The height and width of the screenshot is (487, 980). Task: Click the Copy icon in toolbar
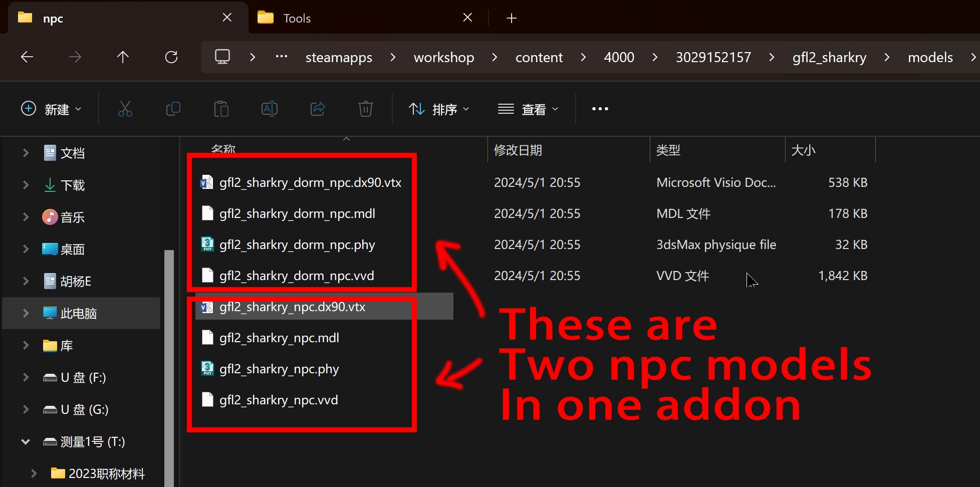[x=173, y=109]
